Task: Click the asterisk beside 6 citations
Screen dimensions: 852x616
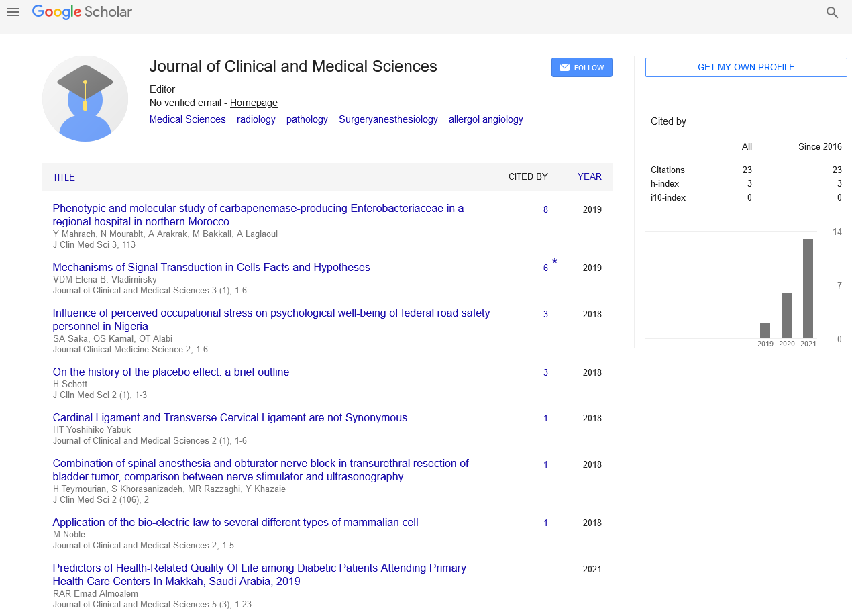Action: tap(555, 262)
